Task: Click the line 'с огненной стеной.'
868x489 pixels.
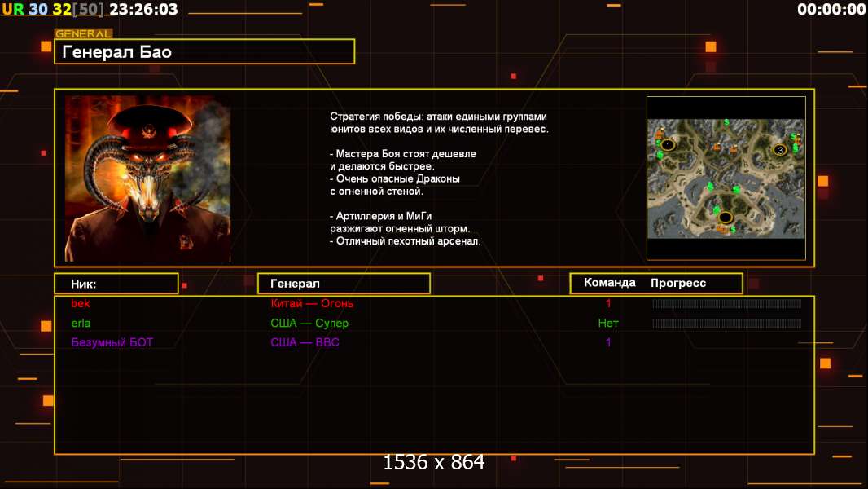Action: 376,191
